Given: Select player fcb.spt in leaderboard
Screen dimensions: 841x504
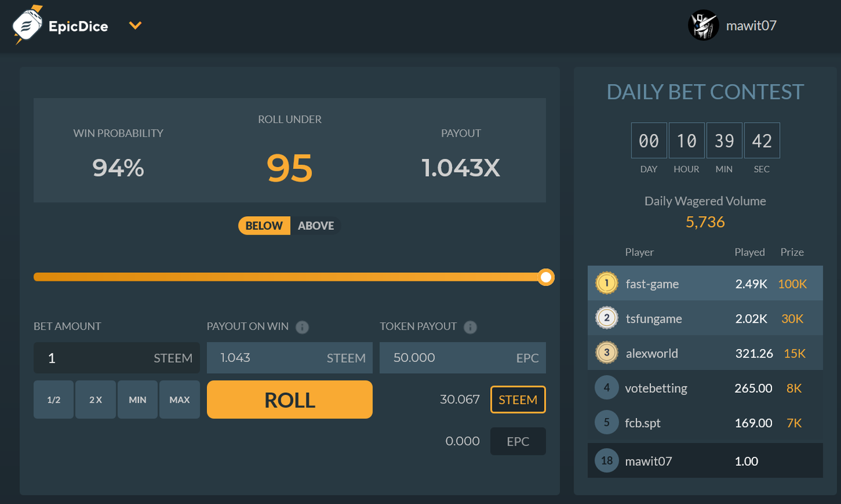Looking at the screenshot, I should pos(643,423).
